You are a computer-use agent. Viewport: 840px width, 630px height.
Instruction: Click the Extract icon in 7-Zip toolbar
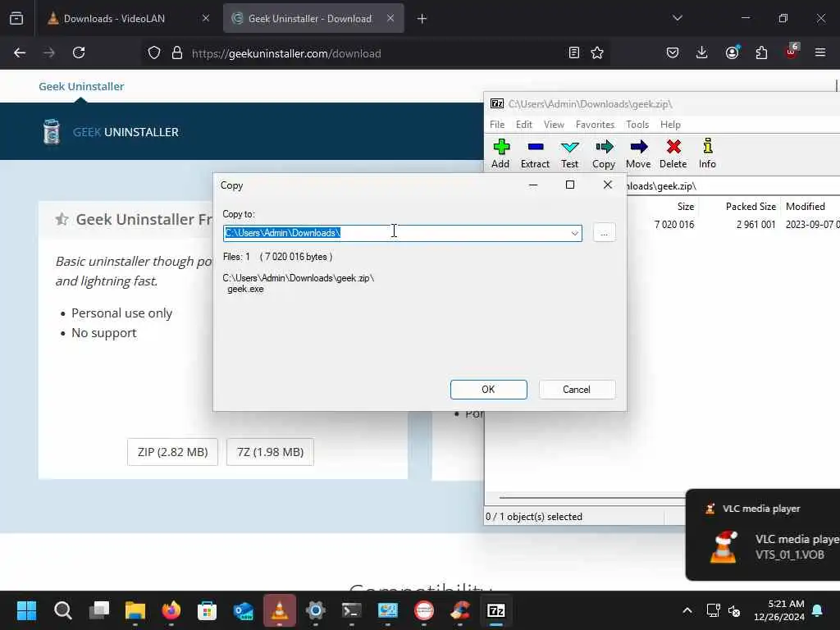(535, 153)
